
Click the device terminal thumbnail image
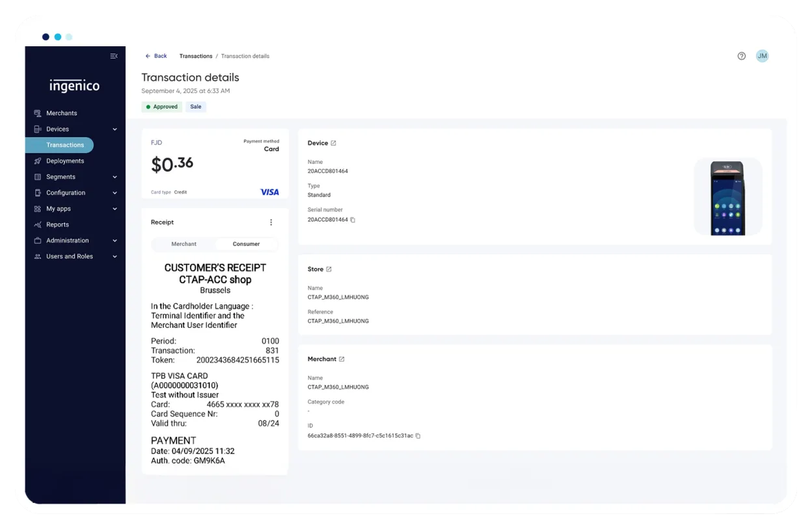click(727, 197)
